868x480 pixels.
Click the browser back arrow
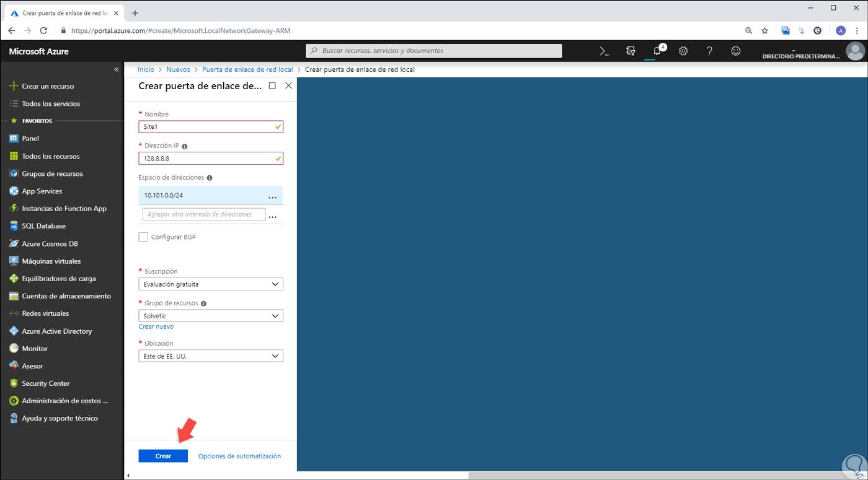pyautogui.click(x=12, y=30)
